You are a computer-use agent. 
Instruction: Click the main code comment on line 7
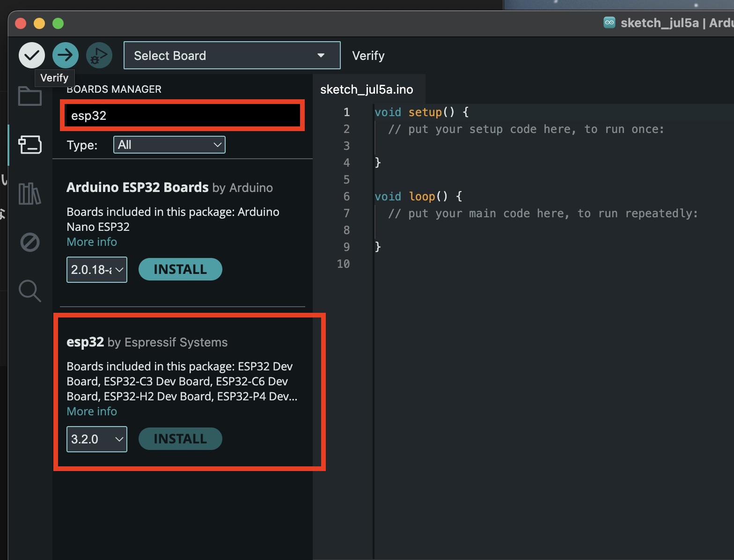click(543, 214)
